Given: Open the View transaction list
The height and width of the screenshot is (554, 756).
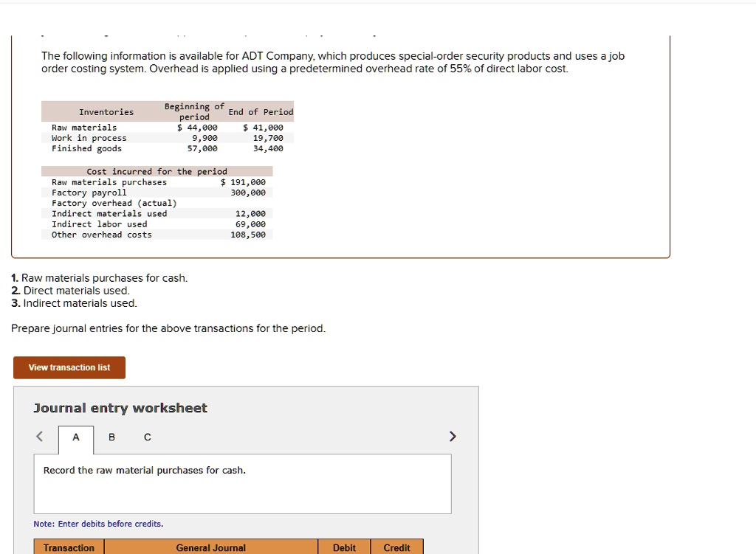Looking at the screenshot, I should click(x=69, y=367).
